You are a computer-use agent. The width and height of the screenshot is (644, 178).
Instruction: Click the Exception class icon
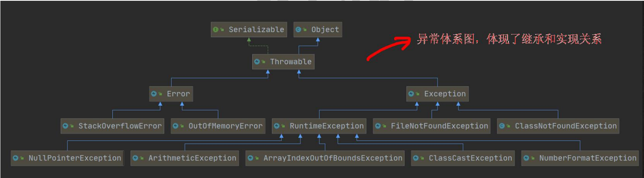click(x=411, y=93)
